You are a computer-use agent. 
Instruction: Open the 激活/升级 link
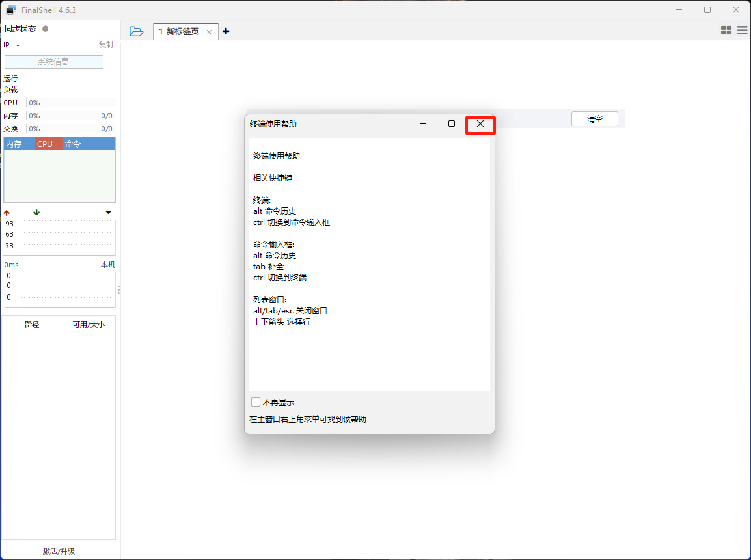(59, 552)
